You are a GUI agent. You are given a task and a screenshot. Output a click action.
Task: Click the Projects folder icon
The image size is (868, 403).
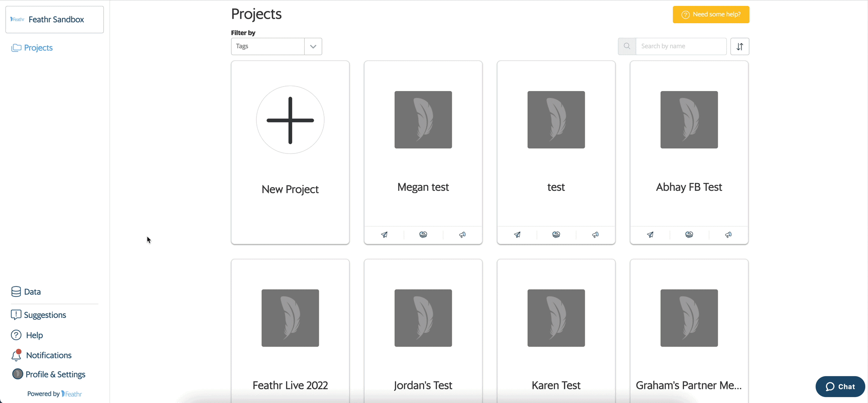(16, 48)
